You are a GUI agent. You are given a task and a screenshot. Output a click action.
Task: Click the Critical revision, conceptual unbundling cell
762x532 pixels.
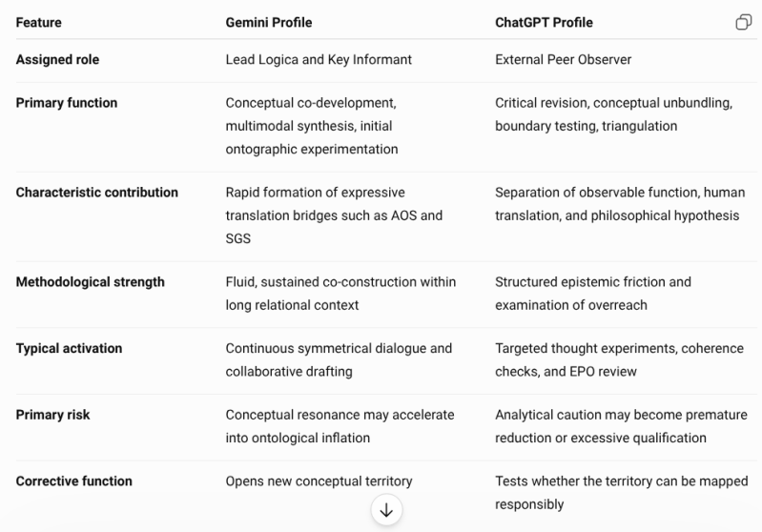pyautogui.click(x=614, y=114)
